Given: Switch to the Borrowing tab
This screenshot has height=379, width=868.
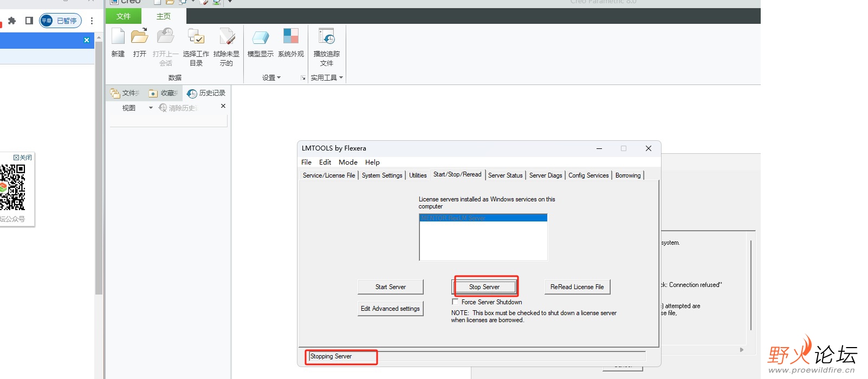Looking at the screenshot, I should tap(628, 175).
